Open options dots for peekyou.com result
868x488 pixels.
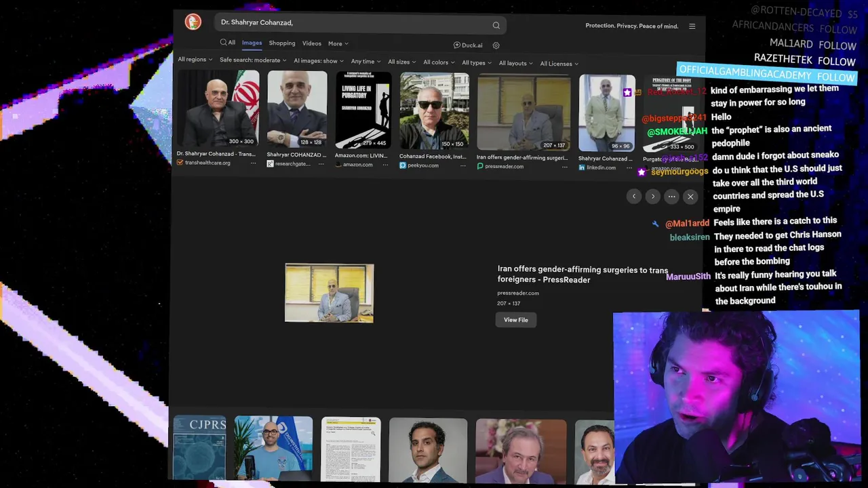pos(463,165)
